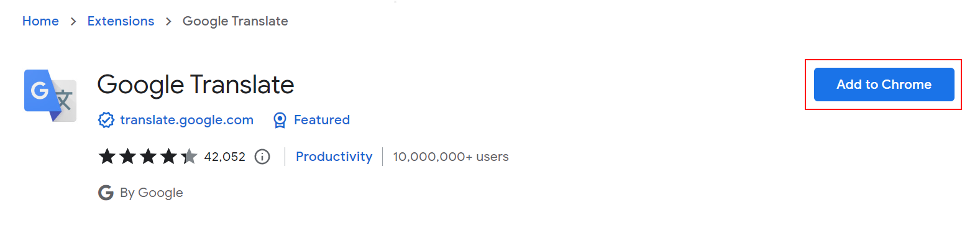The height and width of the screenshot is (238, 980).
Task: Visit the translate.google.com publisher link
Action: click(x=186, y=120)
